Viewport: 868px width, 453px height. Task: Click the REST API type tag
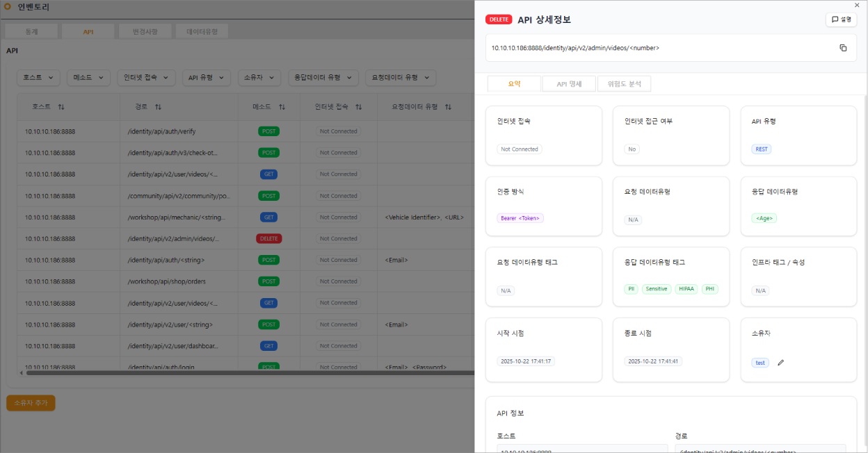(762, 149)
